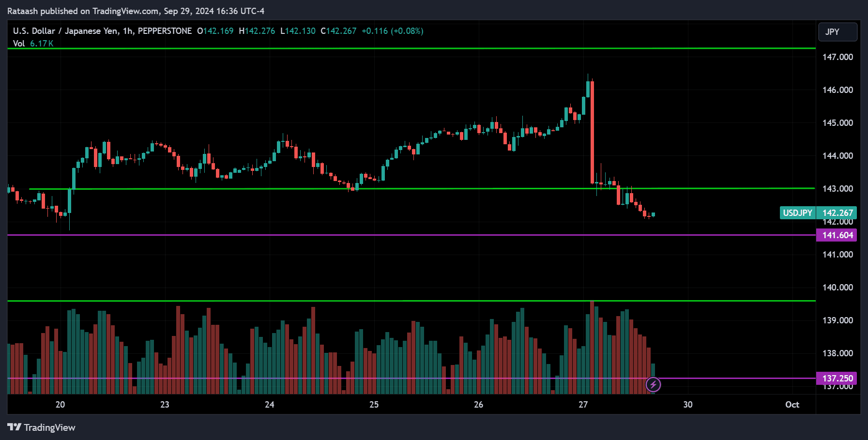
Task: Click the lightning bolt event icon
Action: point(653,385)
